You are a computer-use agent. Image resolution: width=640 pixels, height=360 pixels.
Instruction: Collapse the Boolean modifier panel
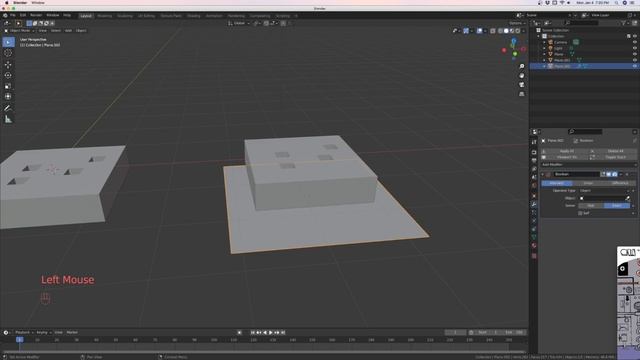click(543, 174)
